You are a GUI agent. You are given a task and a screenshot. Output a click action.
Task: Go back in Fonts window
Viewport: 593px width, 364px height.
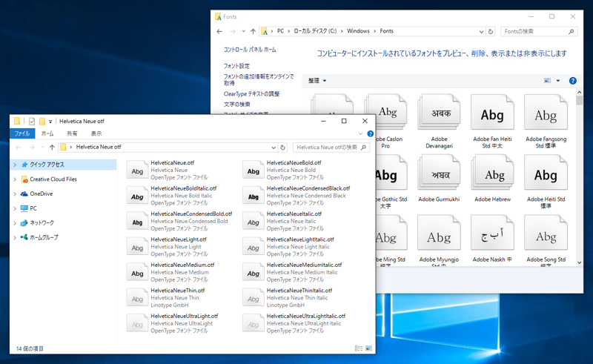pyautogui.click(x=219, y=31)
